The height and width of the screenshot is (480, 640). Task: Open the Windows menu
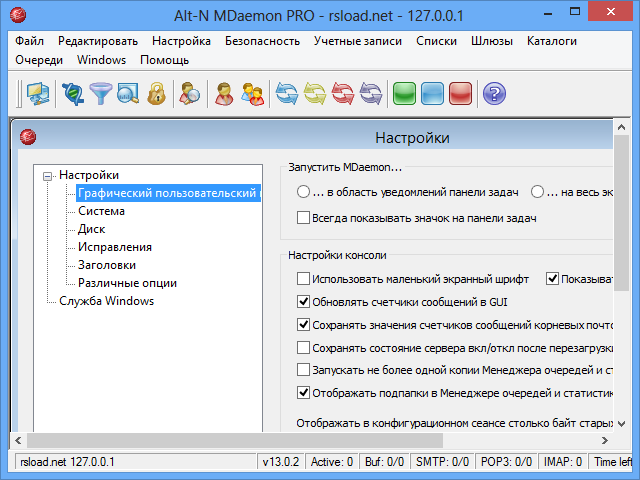click(102, 60)
